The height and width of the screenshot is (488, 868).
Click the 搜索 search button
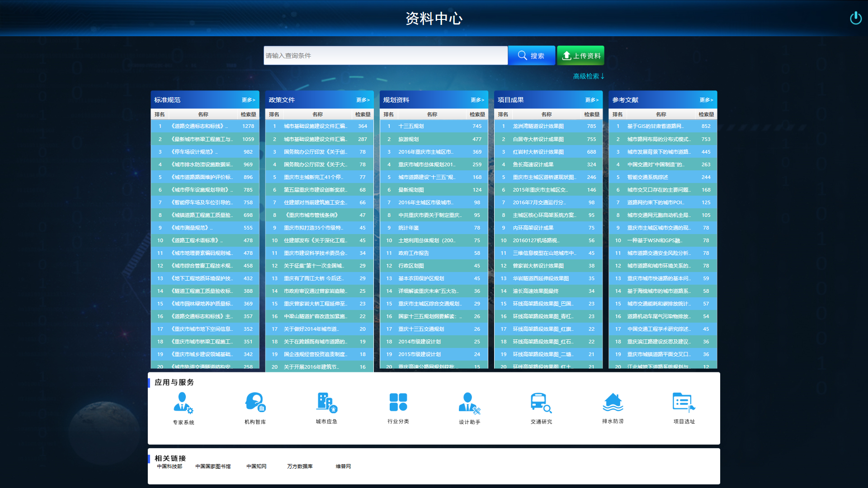[x=531, y=56]
